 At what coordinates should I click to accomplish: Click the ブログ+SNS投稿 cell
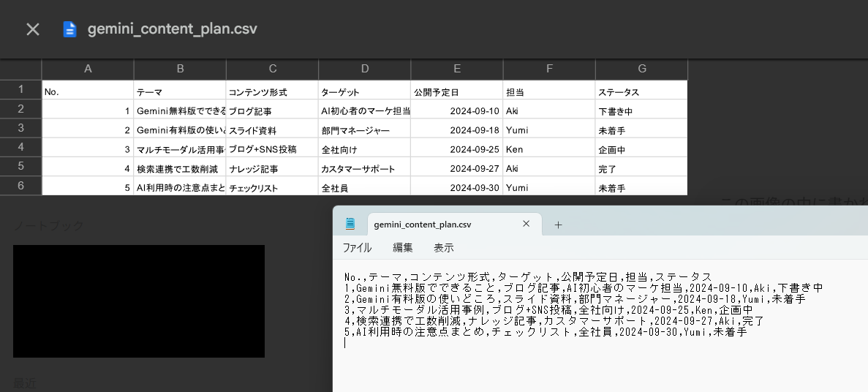tap(272, 148)
